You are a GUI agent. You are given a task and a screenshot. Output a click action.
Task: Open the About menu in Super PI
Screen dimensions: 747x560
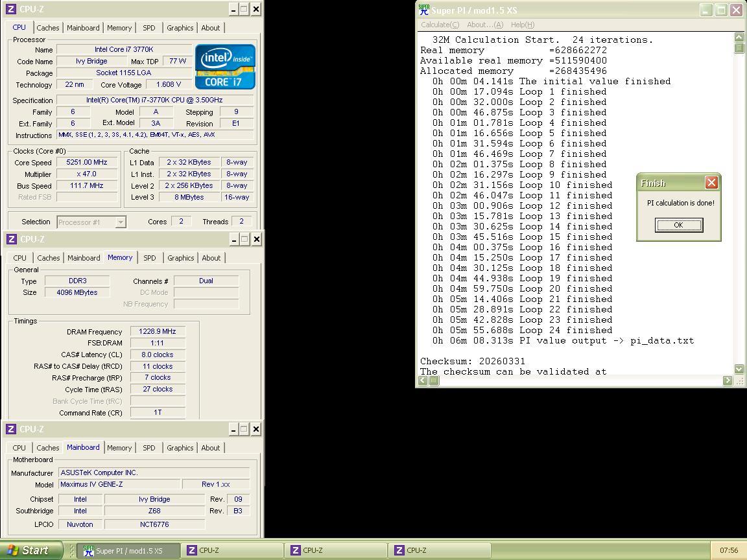tap(485, 25)
